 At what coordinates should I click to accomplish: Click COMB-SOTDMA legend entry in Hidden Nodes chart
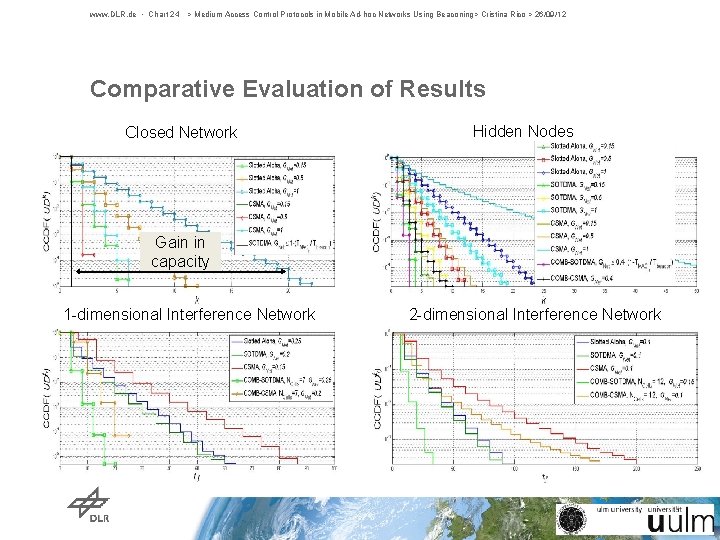coord(606,263)
